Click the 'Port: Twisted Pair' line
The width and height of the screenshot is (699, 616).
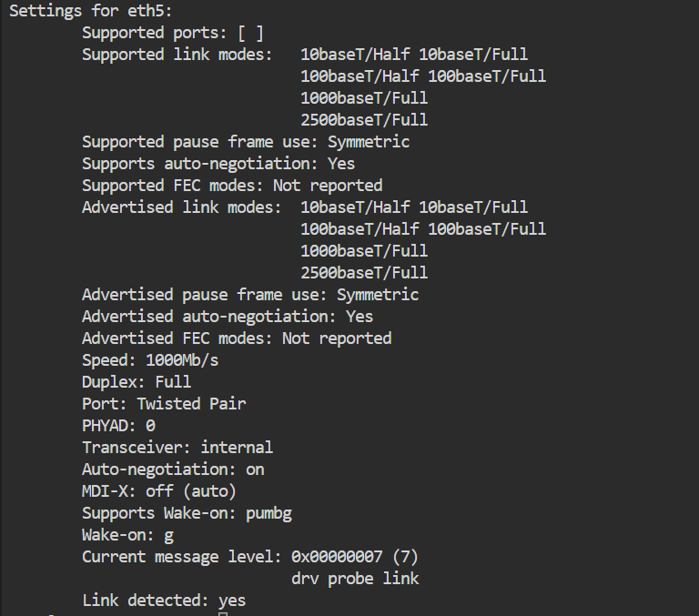coord(164,404)
